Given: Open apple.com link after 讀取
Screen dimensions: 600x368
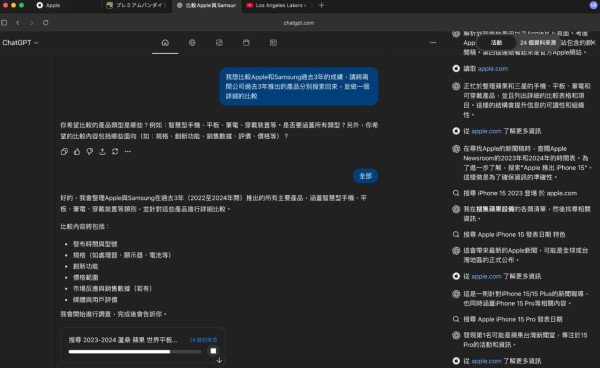Looking at the screenshot, I should (x=492, y=68).
